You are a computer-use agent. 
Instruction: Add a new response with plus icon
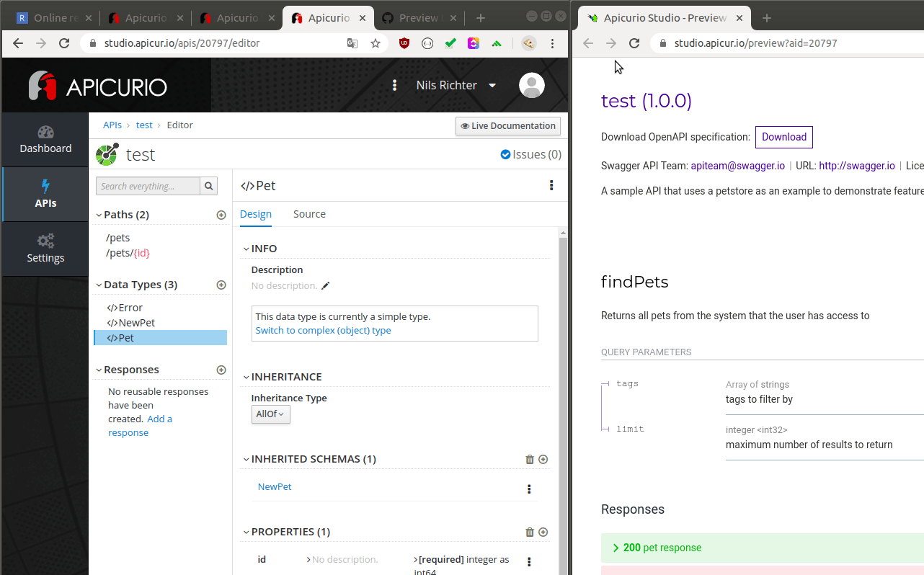pos(221,370)
